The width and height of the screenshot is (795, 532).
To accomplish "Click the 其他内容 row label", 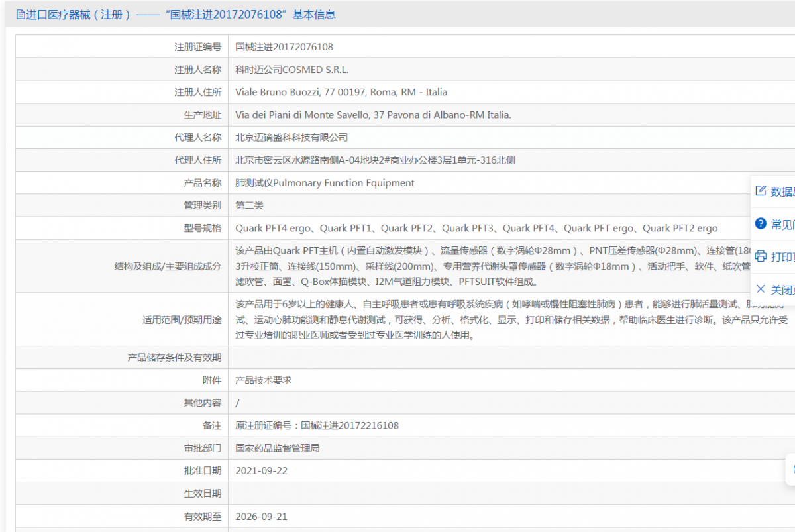I will tap(203, 403).
